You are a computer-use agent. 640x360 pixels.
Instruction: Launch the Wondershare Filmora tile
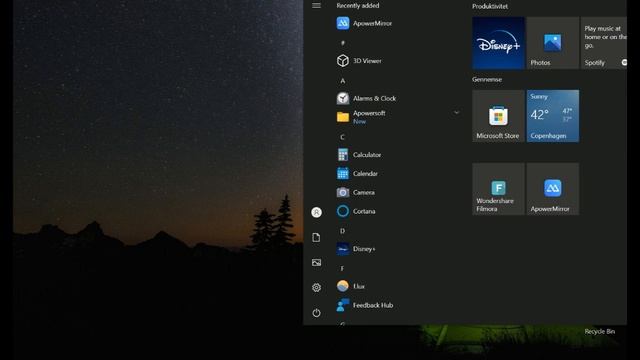(x=498, y=189)
